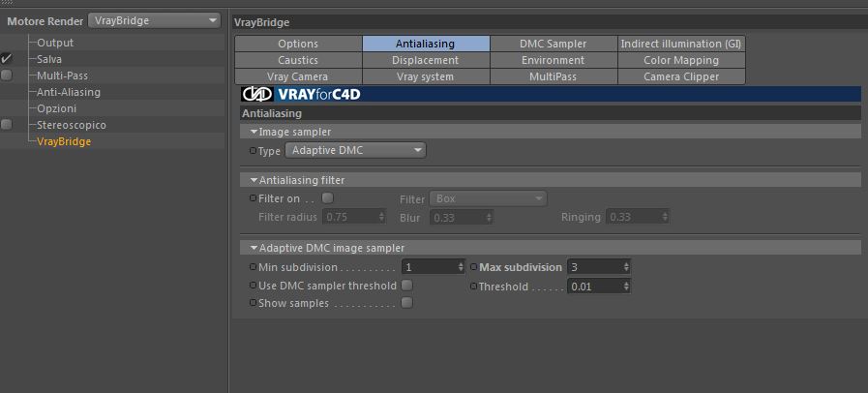The image size is (868, 393).
Task: Click the animation dot beside Show samples
Action: coord(253,303)
